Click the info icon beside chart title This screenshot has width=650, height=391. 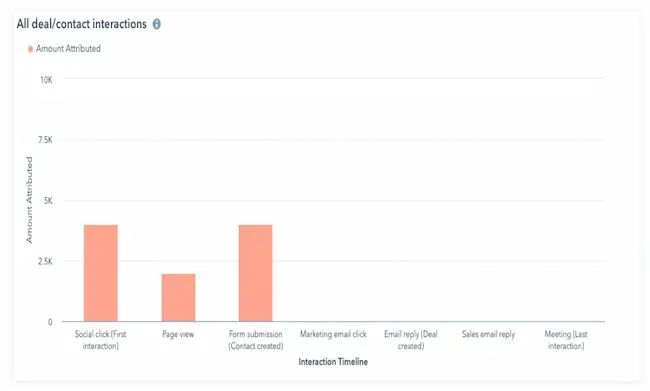(x=157, y=24)
